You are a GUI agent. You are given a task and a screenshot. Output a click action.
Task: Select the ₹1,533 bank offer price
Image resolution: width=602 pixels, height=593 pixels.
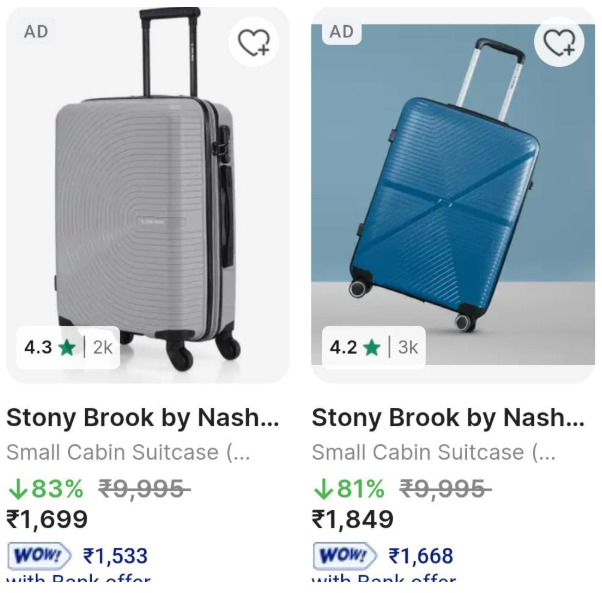(115, 556)
